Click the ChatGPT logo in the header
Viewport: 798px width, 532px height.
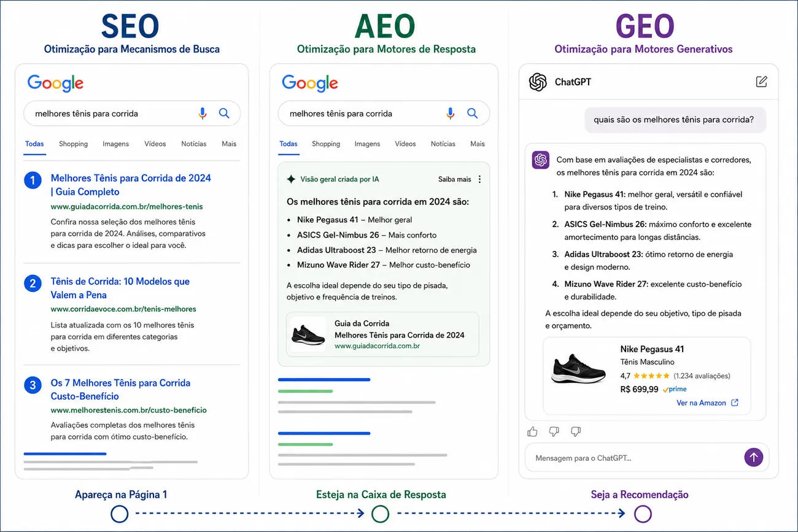[x=538, y=82]
